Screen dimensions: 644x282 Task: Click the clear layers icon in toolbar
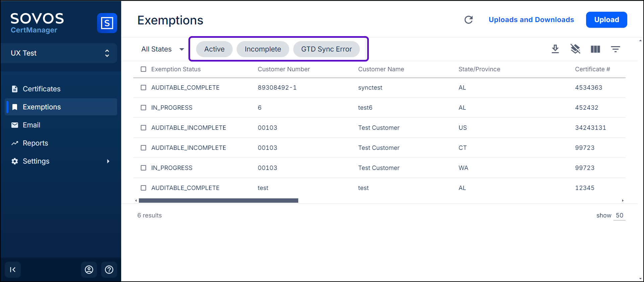575,49
